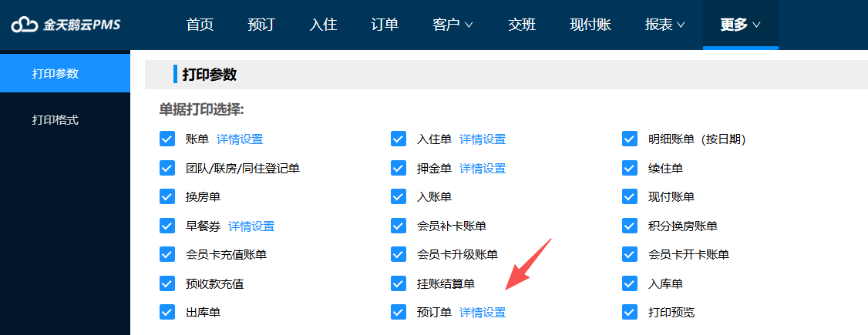Image resolution: width=868 pixels, height=335 pixels.
Task: Toggle the 预收款充值 checkbox
Action: tap(167, 283)
